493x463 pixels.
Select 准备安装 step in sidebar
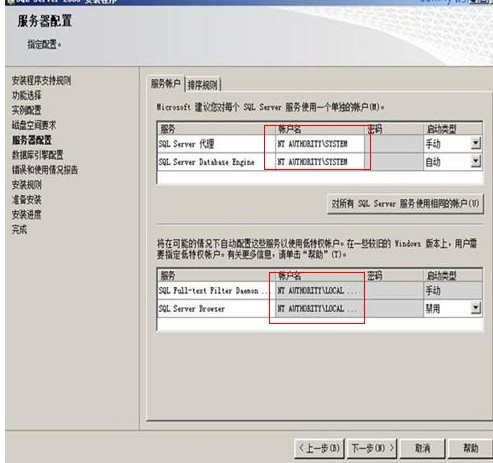tap(27, 200)
